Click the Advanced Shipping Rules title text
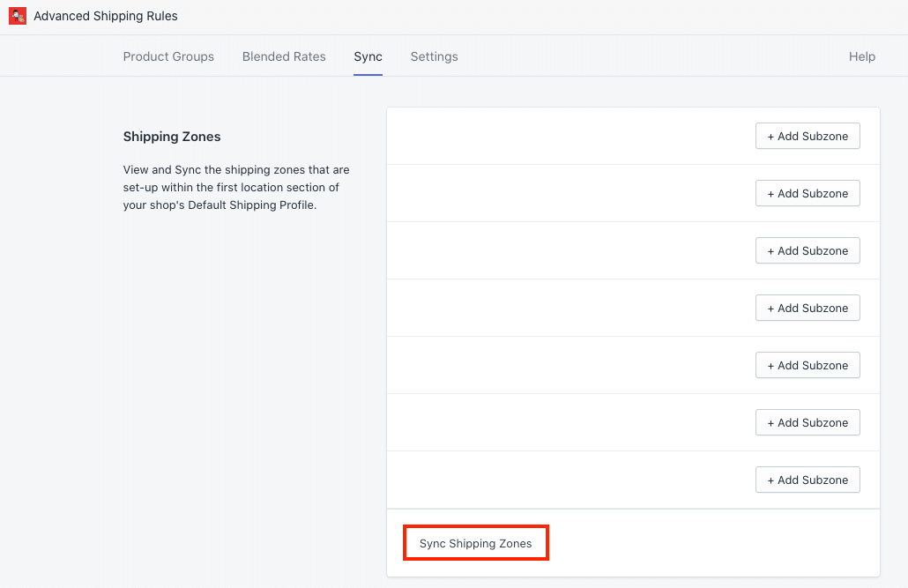 106,16
